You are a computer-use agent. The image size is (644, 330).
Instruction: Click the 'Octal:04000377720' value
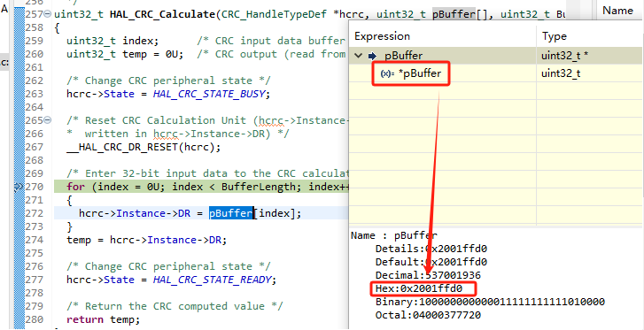point(428,315)
